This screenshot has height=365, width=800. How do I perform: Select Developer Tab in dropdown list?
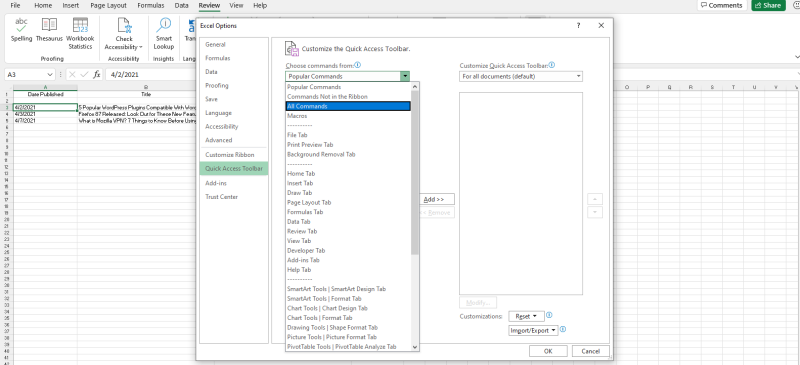tap(348, 251)
